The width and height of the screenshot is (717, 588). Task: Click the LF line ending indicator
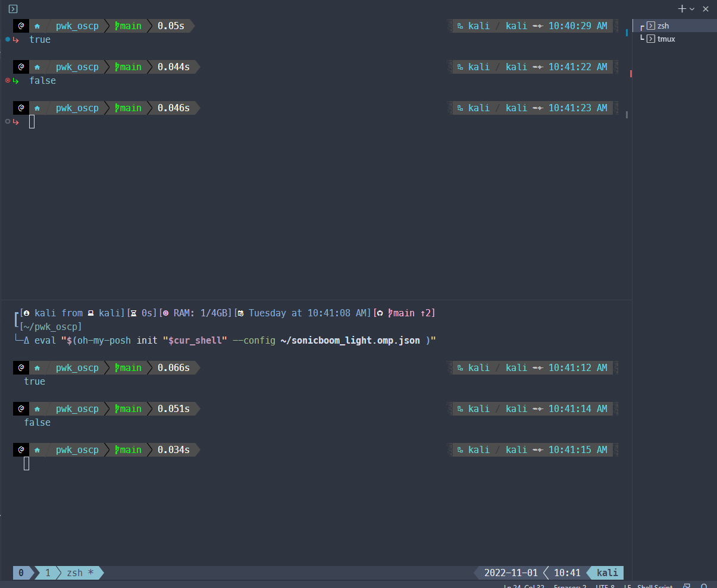tap(628, 586)
